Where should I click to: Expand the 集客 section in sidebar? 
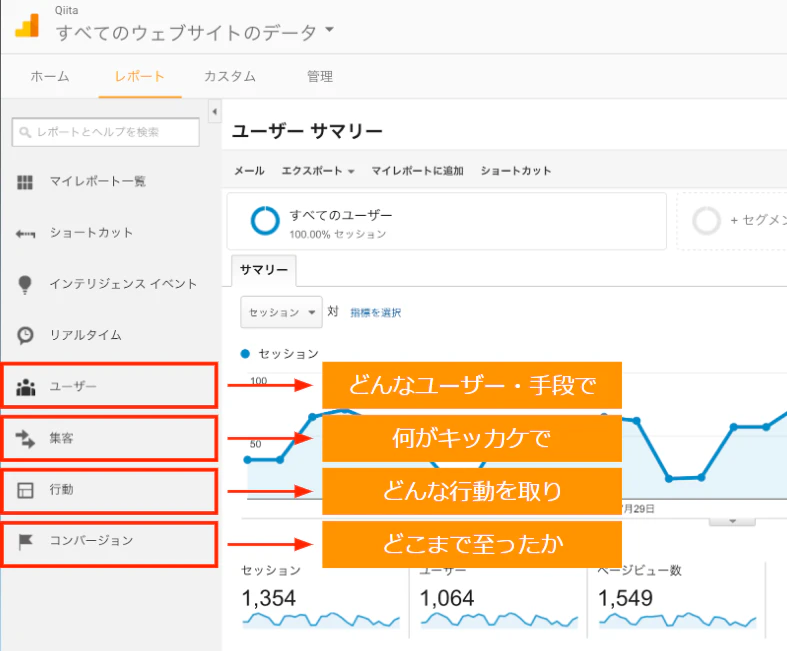coord(109,438)
